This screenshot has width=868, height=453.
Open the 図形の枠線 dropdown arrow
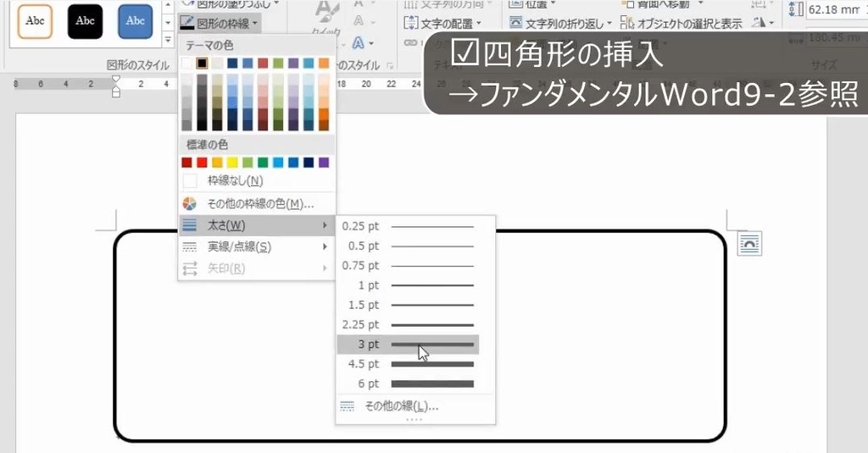tap(255, 24)
